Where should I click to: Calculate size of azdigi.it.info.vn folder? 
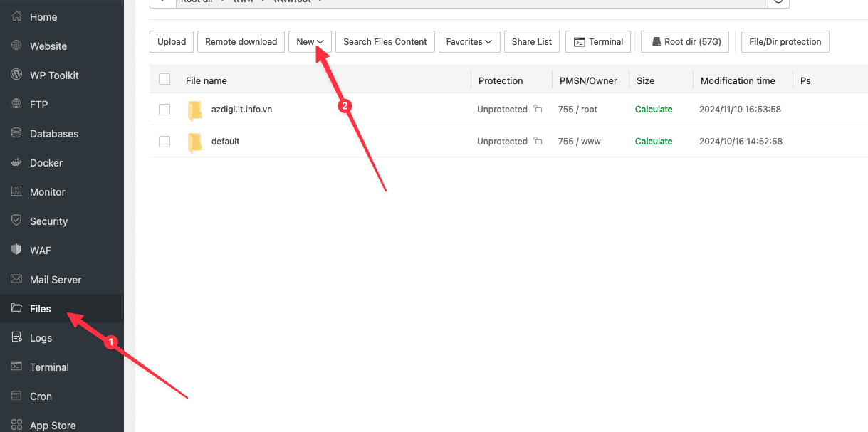653,110
